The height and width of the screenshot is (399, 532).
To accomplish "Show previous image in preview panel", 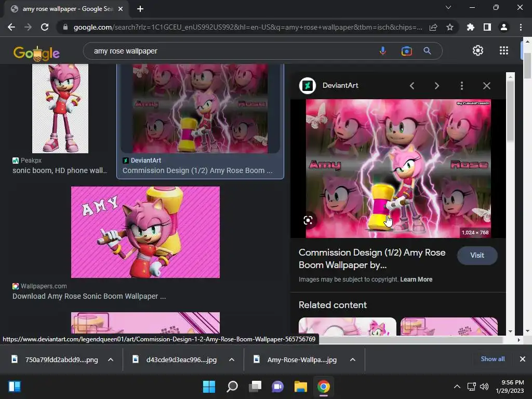I will [412, 86].
